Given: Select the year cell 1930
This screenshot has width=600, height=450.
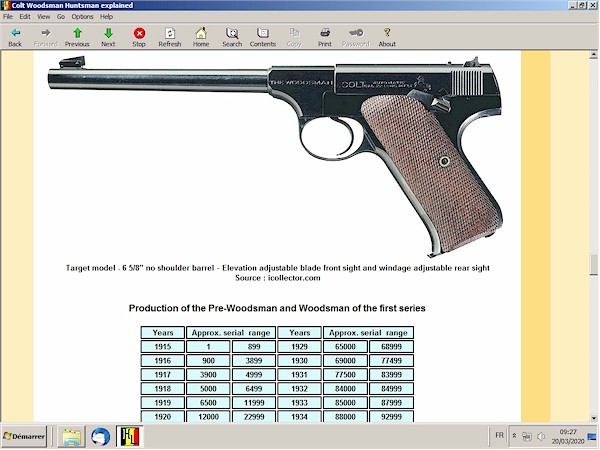Looking at the screenshot, I should [299, 361].
